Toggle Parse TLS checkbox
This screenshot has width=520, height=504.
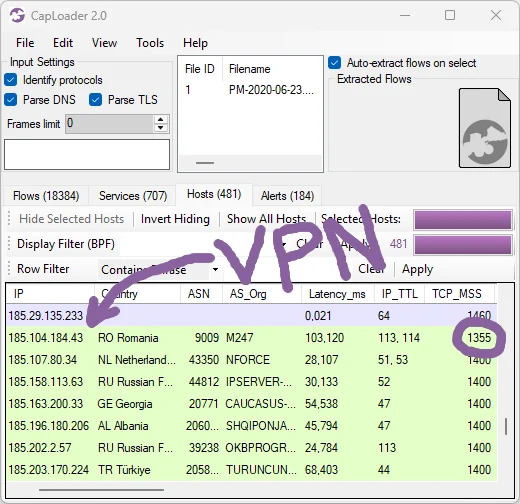pos(95,100)
